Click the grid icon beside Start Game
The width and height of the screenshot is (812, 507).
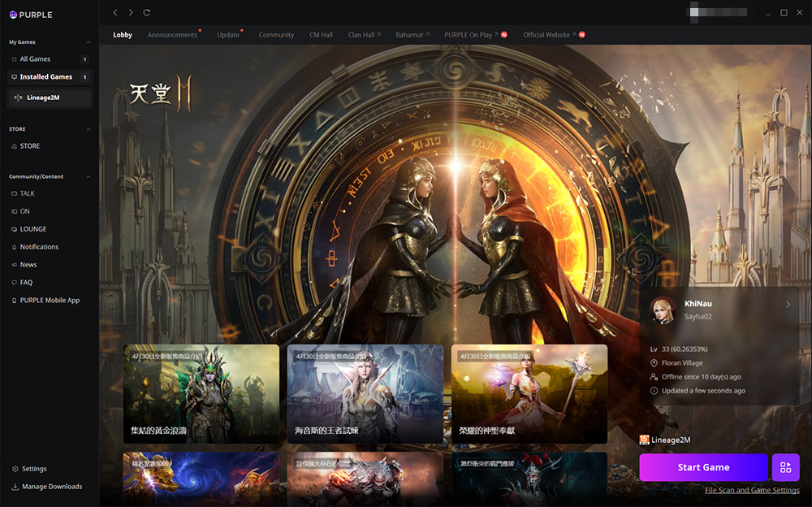point(785,467)
